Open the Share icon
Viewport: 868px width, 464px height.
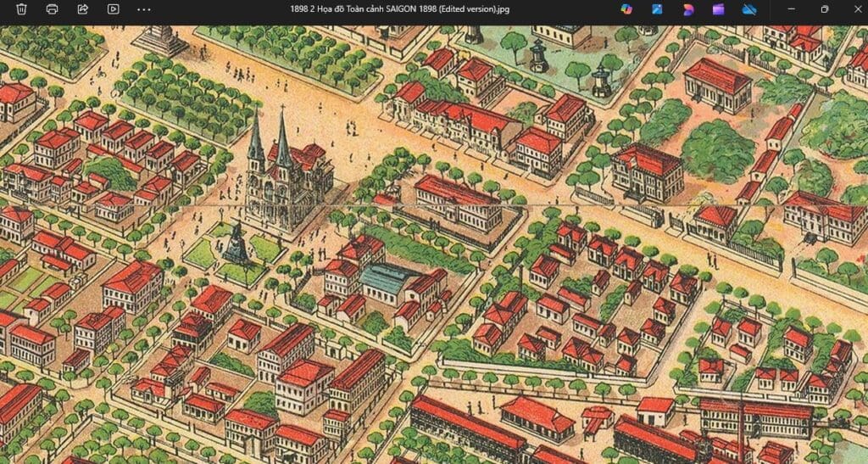click(82, 9)
